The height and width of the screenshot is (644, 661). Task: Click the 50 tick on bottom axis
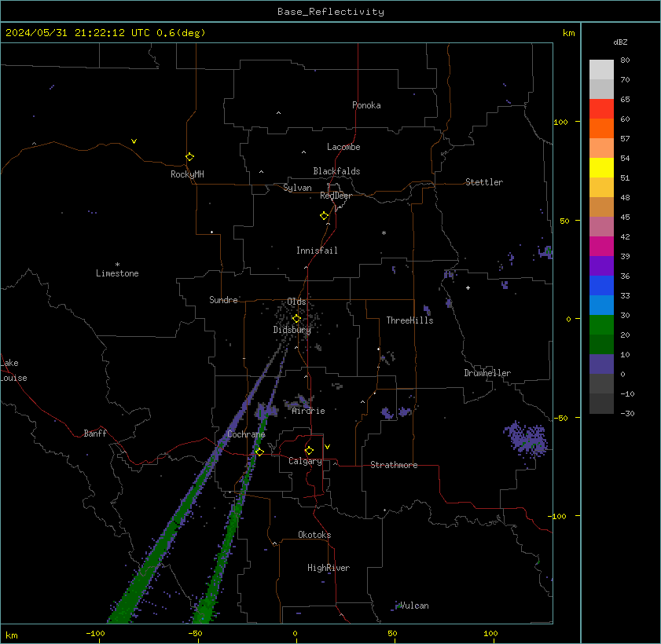(392, 634)
